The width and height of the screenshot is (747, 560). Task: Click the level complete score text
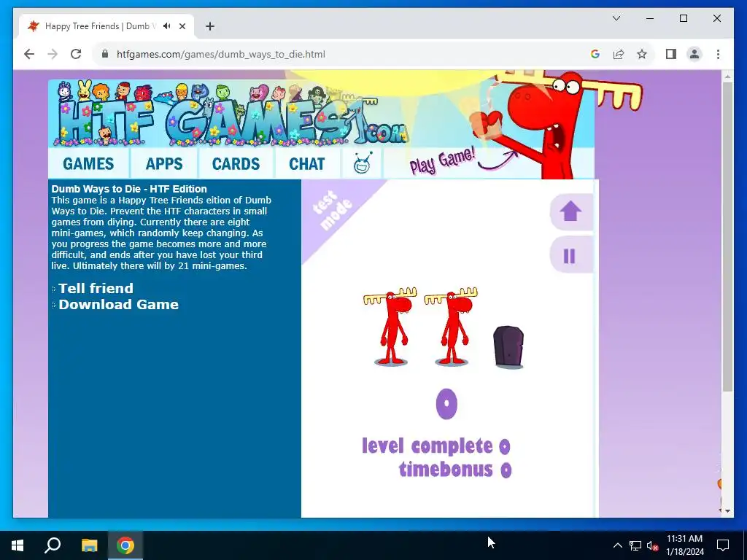pyautogui.click(x=436, y=446)
